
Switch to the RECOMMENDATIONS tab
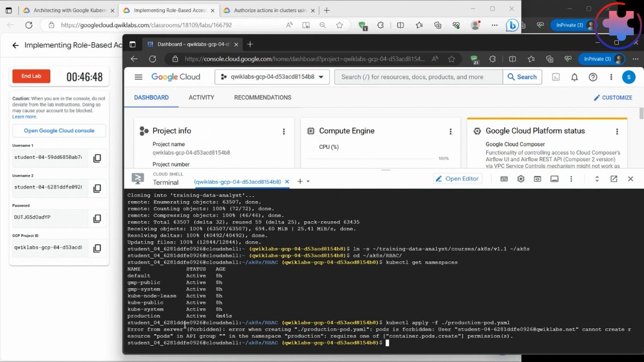tap(263, 98)
